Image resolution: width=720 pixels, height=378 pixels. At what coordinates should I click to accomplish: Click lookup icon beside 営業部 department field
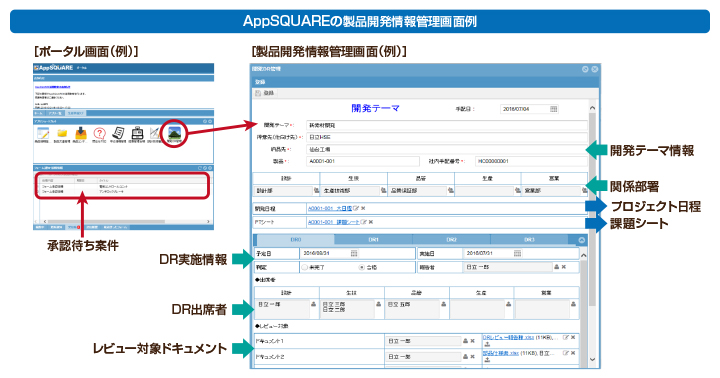coord(585,190)
